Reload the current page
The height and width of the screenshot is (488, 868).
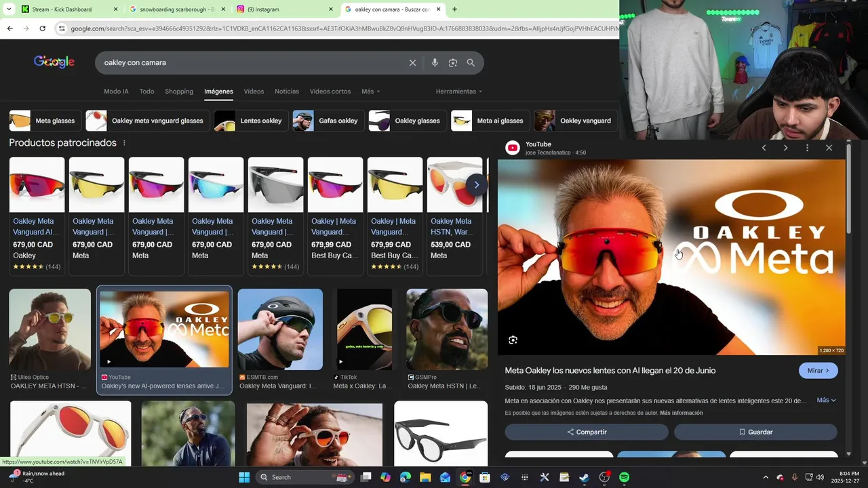[42, 28]
